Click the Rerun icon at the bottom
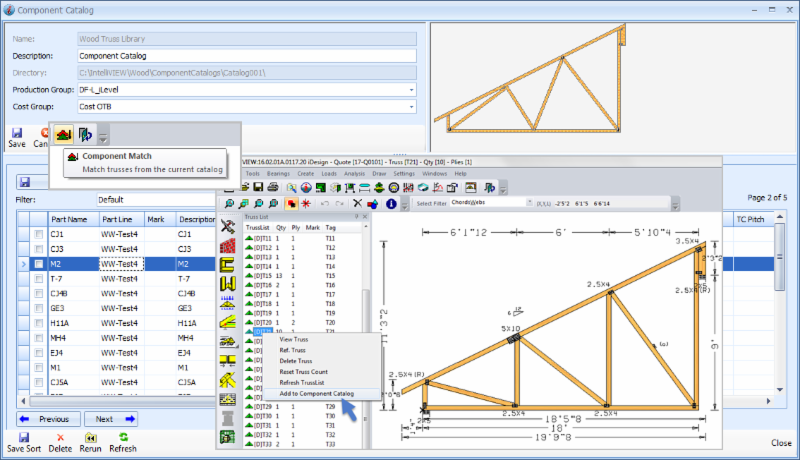 [89, 437]
